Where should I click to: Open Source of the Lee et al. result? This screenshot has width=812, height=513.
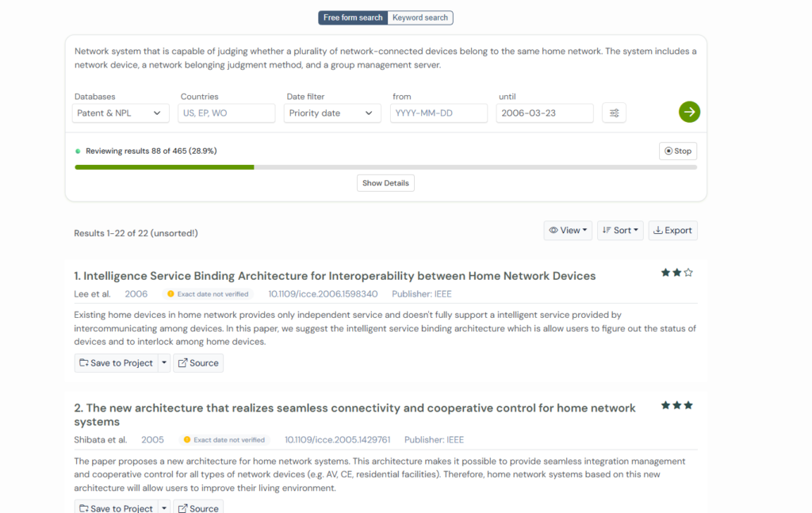(x=198, y=363)
